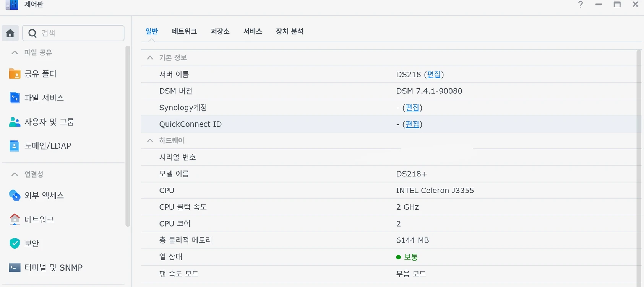The width and height of the screenshot is (644, 287).
Task: Click the search magnifier icon
Action: tap(32, 33)
